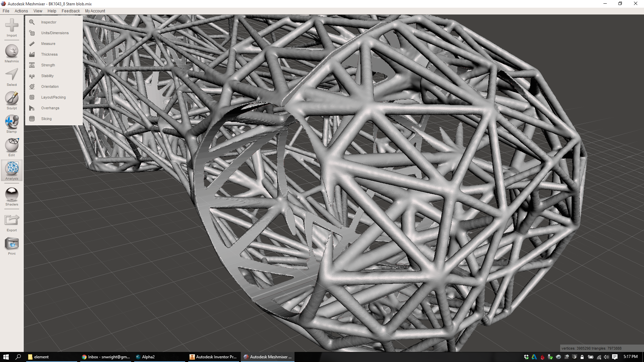
Task: Click the Feedback menu
Action: tap(70, 11)
